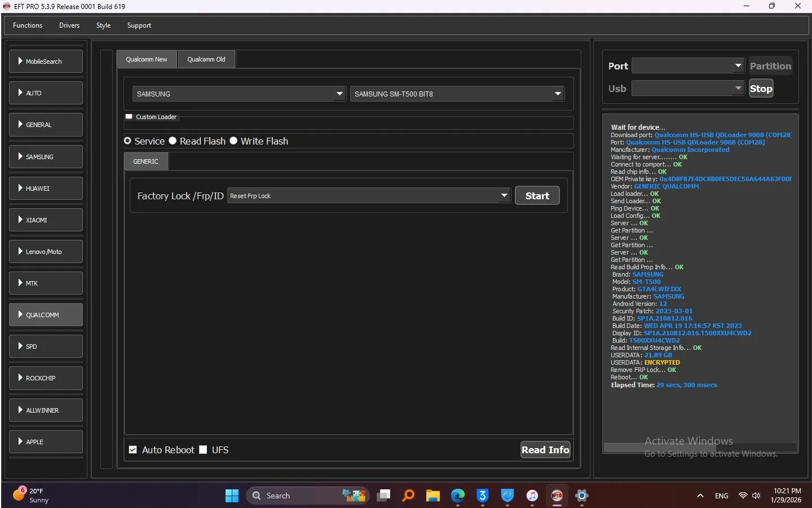812x508 pixels.
Task: Select the Read Flash radio option
Action: tap(173, 141)
